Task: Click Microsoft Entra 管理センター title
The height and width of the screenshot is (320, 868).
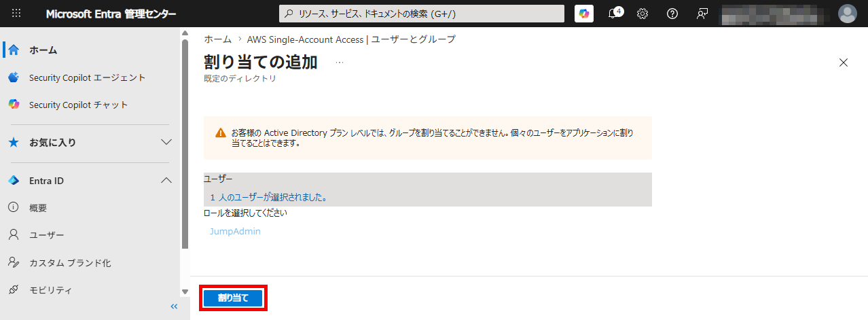Action: pos(111,14)
